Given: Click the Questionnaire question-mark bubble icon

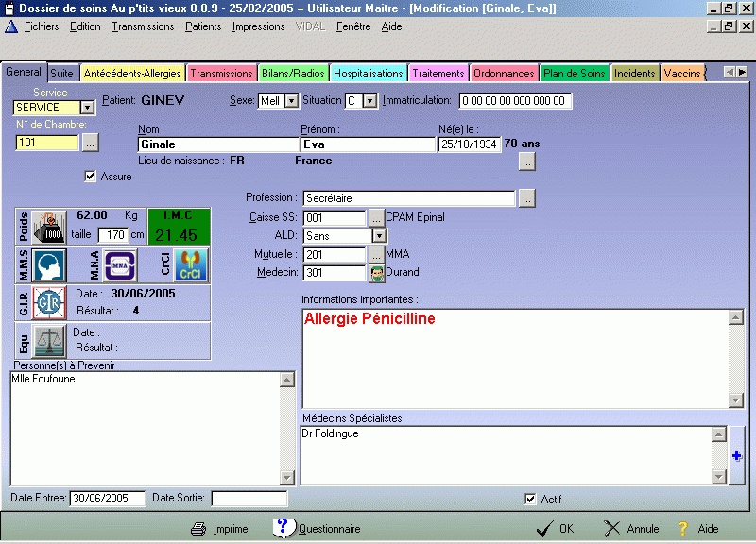Looking at the screenshot, I should tap(283, 527).
